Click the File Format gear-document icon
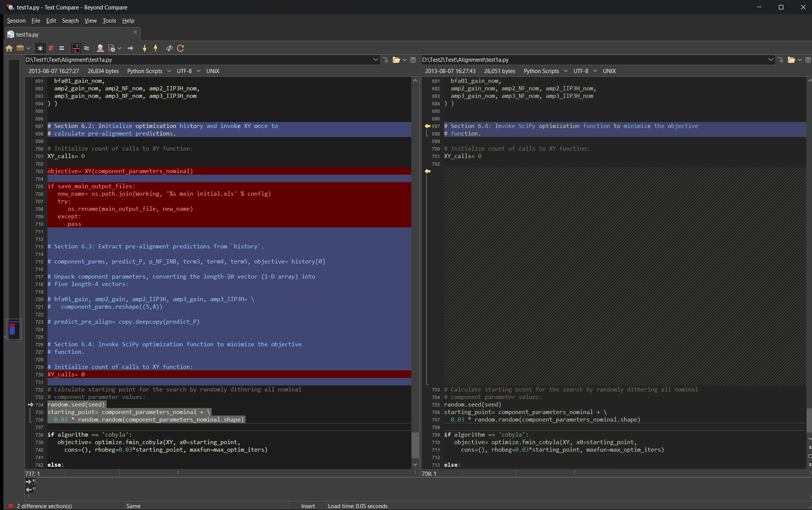This screenshot has width=812, height=510. pos(112,48)
